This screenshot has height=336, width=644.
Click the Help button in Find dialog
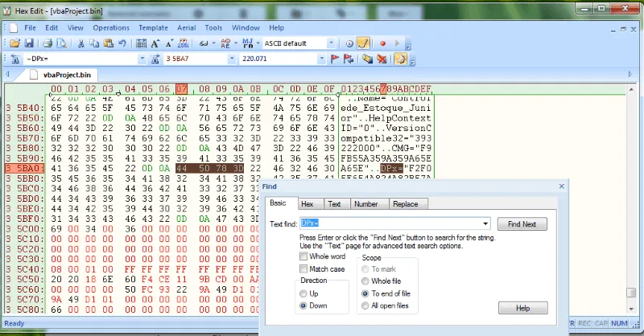pos(522,308)
